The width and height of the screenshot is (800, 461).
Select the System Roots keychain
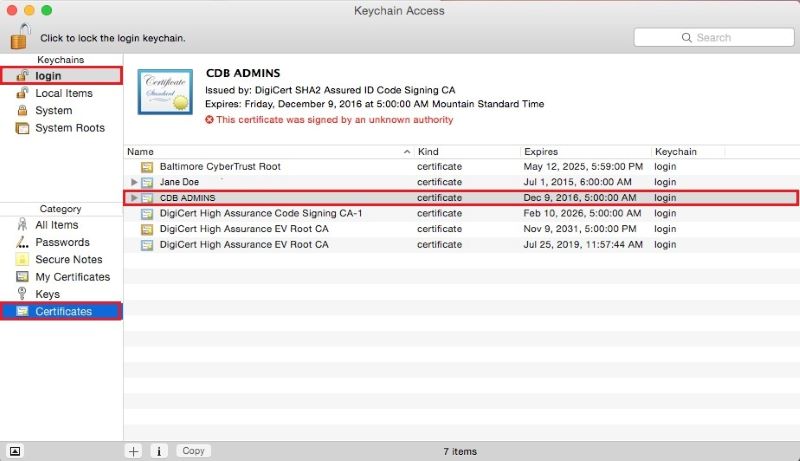pyautogui.click(x=69, y=128)
